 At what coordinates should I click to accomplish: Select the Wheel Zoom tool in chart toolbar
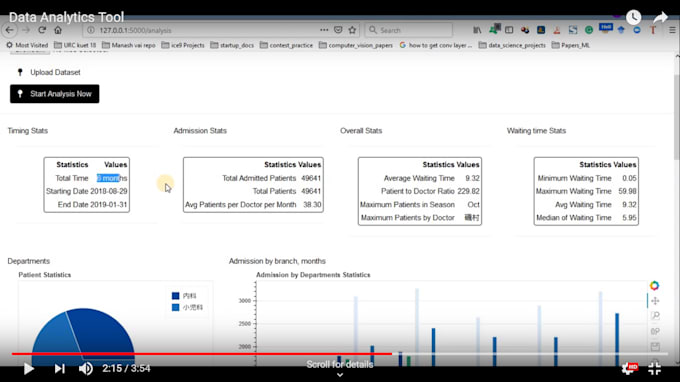(x=655, y=331)
